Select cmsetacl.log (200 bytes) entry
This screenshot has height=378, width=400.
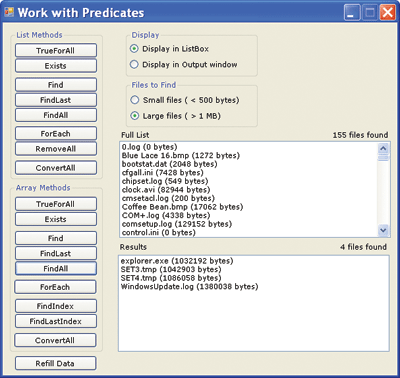click(249, 198)
